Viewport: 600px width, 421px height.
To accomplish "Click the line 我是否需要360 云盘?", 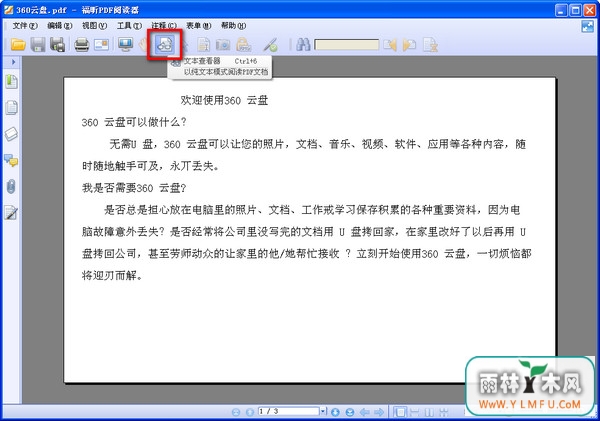I will coord(134,188).
